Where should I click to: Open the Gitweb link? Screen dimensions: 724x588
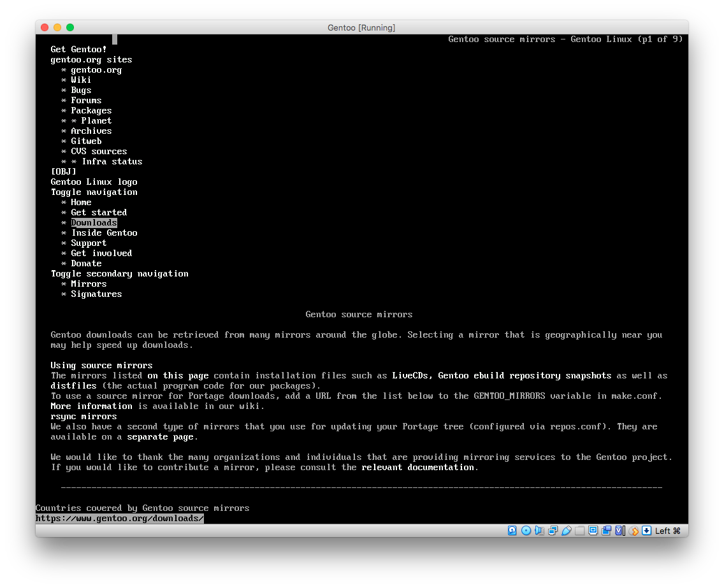tap(86, 141)
